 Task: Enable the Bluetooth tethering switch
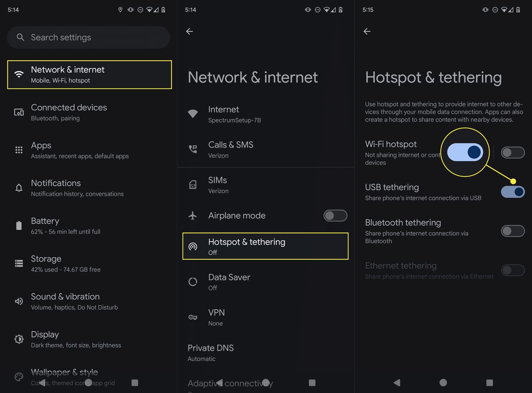pos(513,231)
